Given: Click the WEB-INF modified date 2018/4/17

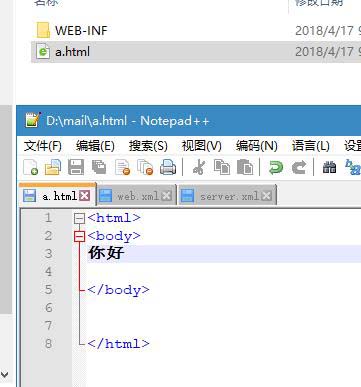Looking at the screenshot, I should point(324,31).
